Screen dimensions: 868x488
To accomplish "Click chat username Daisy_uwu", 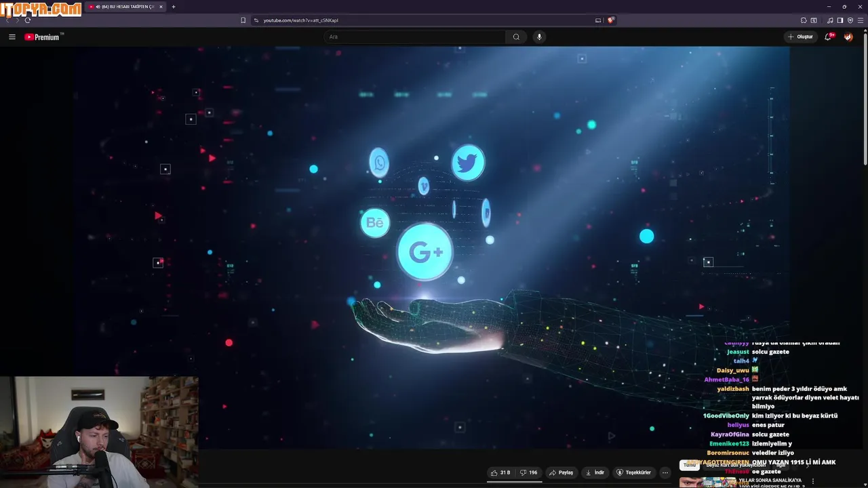I will (x=733, y=370).
